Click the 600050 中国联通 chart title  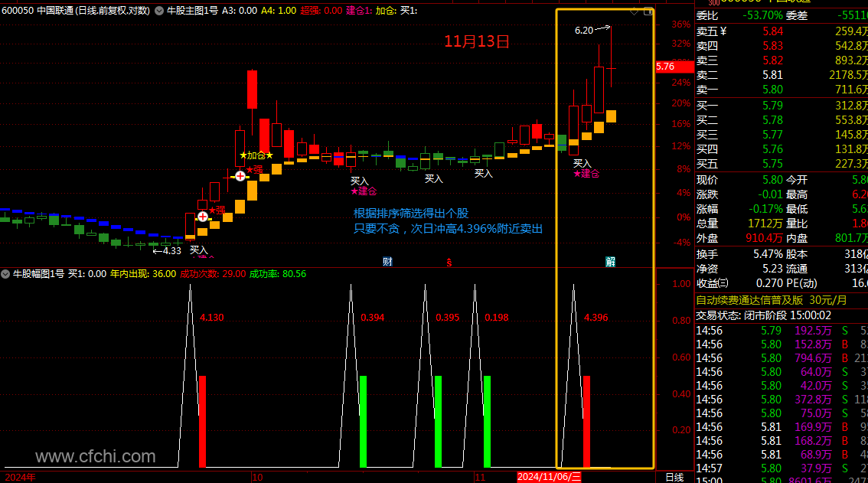tap(76, 11)
